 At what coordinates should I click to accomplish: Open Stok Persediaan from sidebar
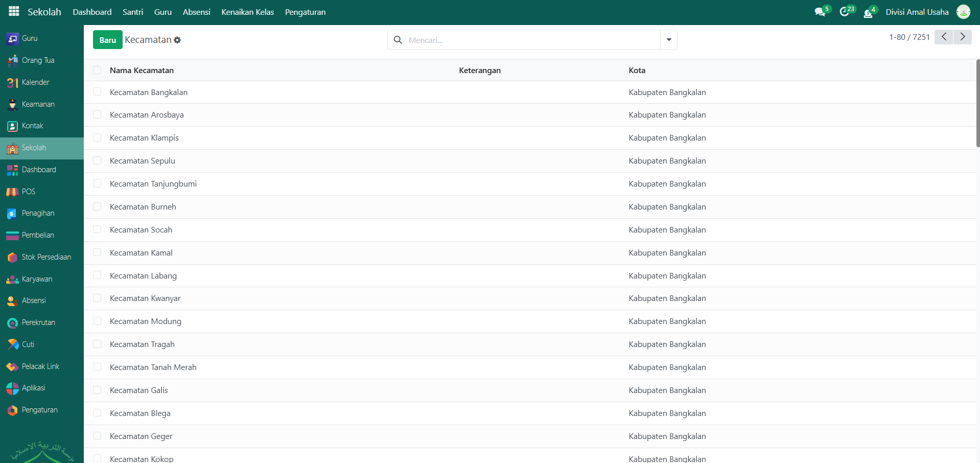coord(46,257)
